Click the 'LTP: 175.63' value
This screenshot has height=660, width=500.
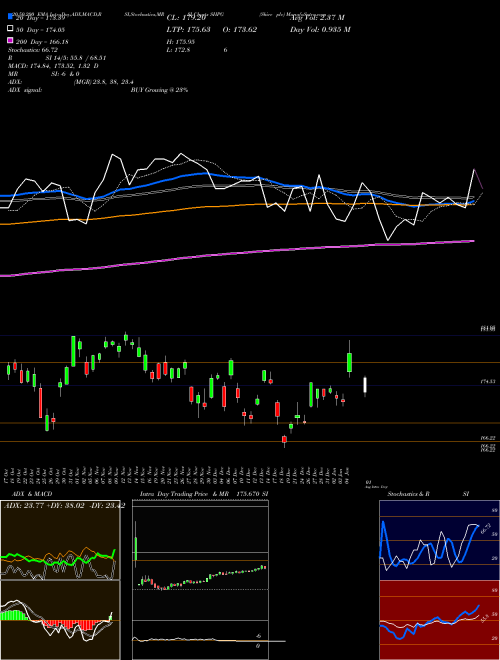pyautogui.click(x=188, y=30)
